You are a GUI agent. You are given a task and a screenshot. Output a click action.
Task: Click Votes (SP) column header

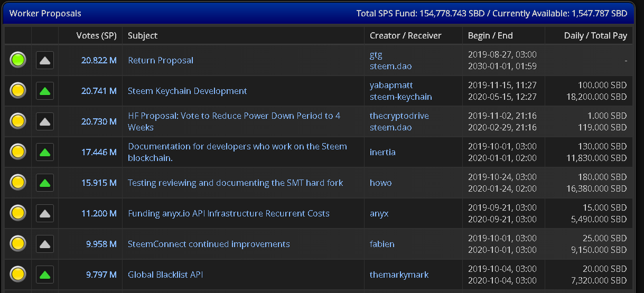(96, 36)
